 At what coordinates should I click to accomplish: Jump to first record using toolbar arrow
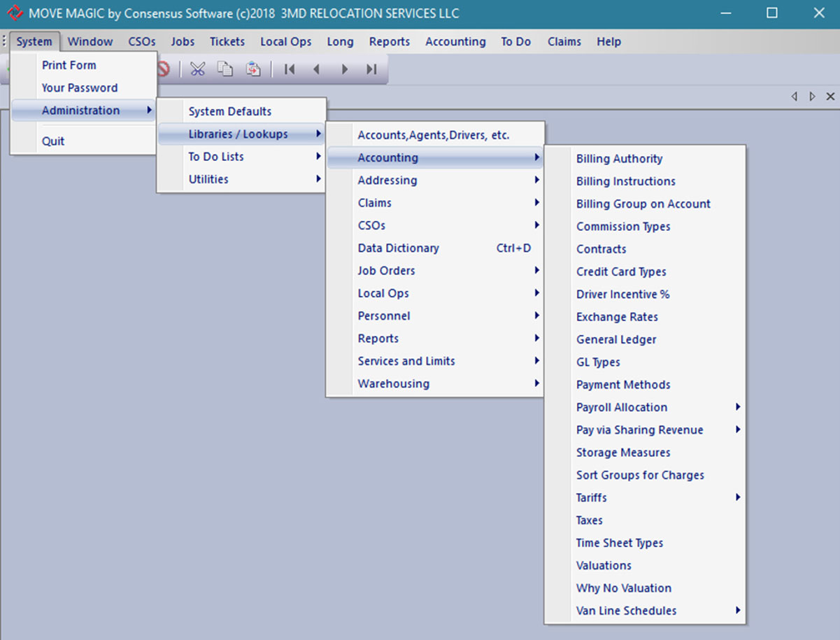click(289, 69)
